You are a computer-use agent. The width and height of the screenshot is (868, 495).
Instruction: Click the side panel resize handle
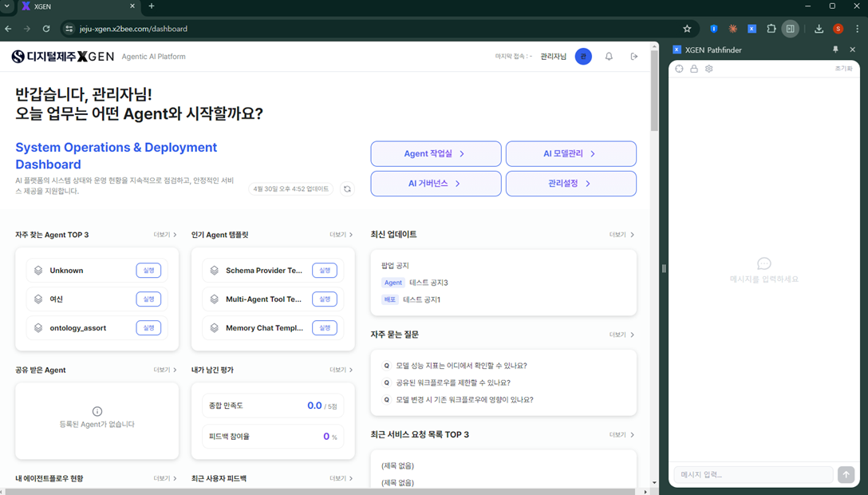click(664, 268)
